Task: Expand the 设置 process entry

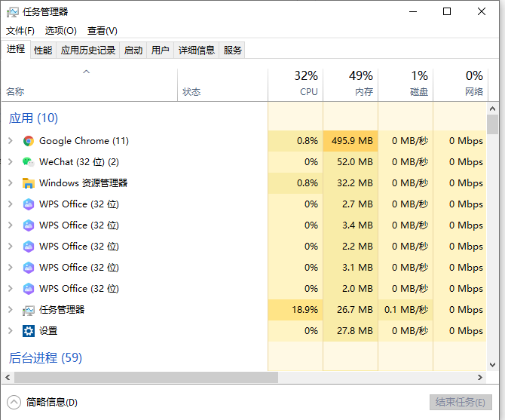Action: pyautogui.click(x=10, y=331)
